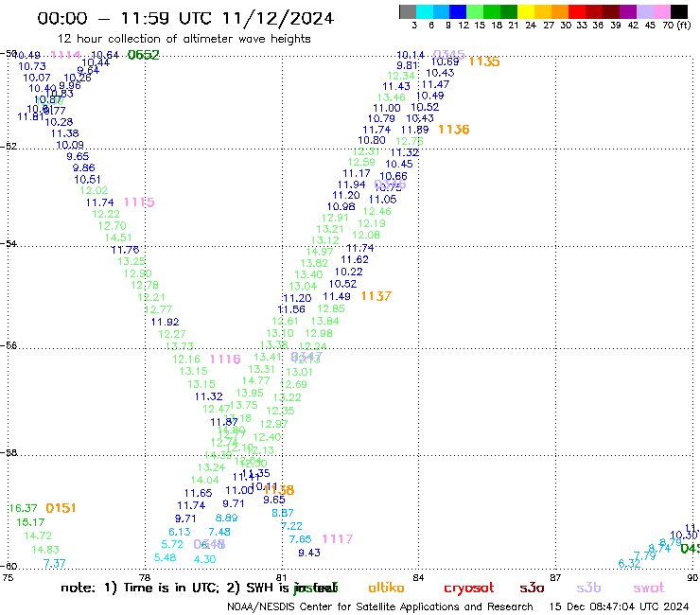The width and height of the screenshot is (700, 615).
Task: Click the blue value 11.65
Action: (199, 493)
